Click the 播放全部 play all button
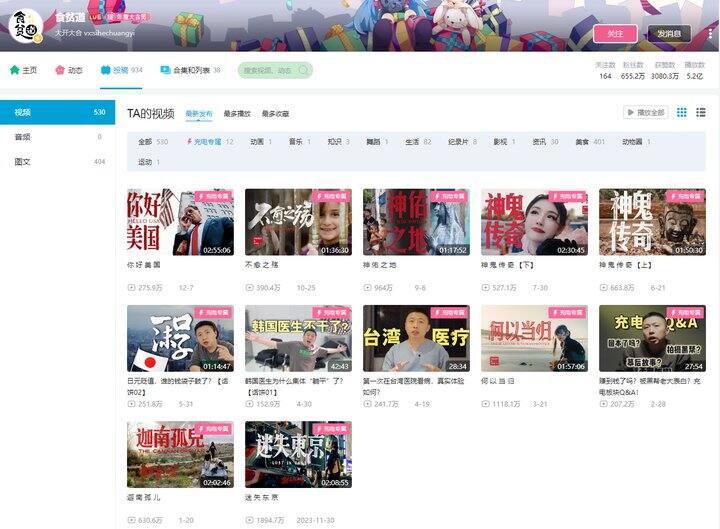 pos(645,113)
